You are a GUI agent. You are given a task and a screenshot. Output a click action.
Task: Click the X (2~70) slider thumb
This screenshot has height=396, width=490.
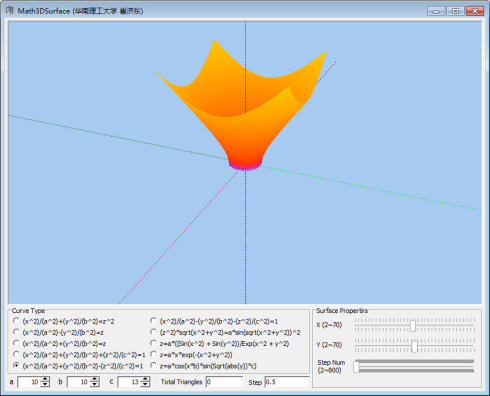pyautogui.click(x=413, y=325)
